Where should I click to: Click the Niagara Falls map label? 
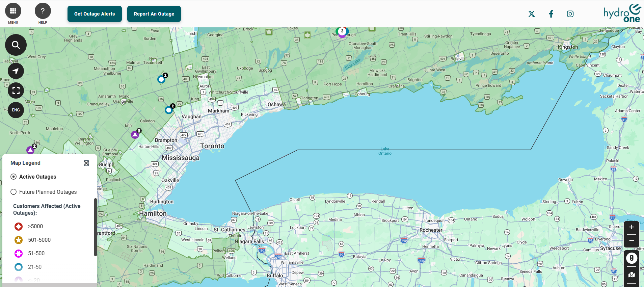(249, 241)
